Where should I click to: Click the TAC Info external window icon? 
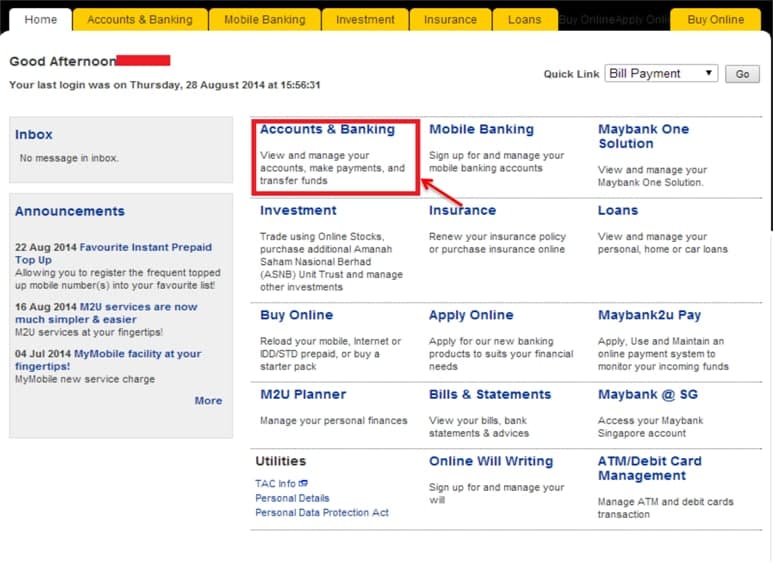coord(303,484)
